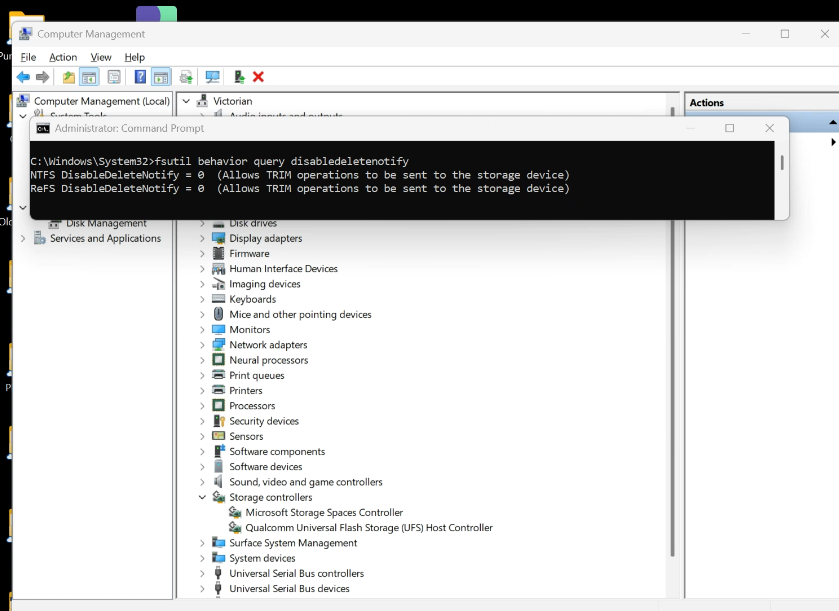
Task: Click the Add/enable device toolbar icon
Action: click(239, 77)
